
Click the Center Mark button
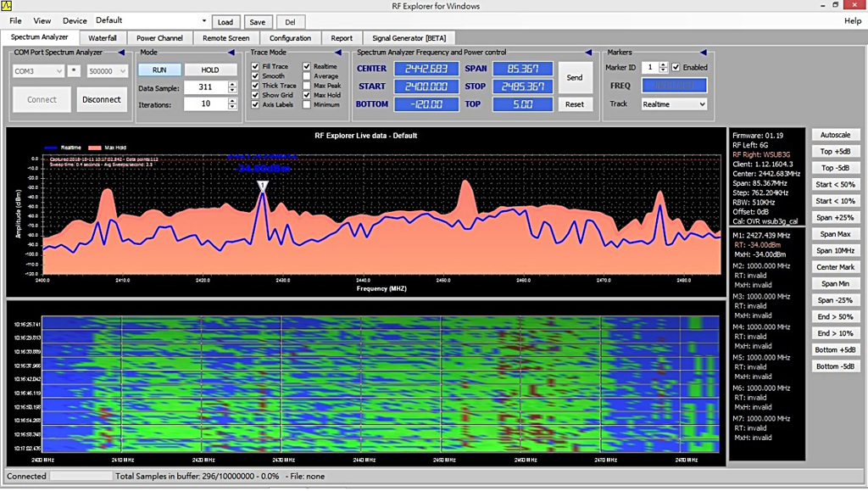pyautogui.click(x=835, y=267)
